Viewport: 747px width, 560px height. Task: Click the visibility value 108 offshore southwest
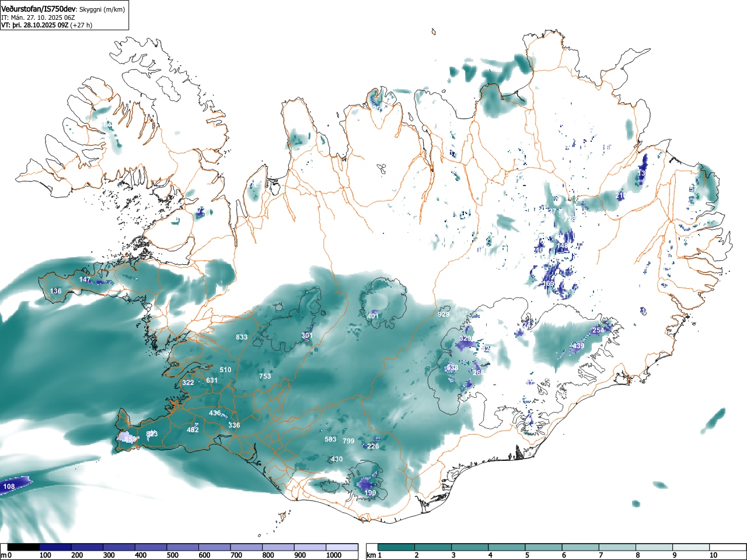pos(9,487)
